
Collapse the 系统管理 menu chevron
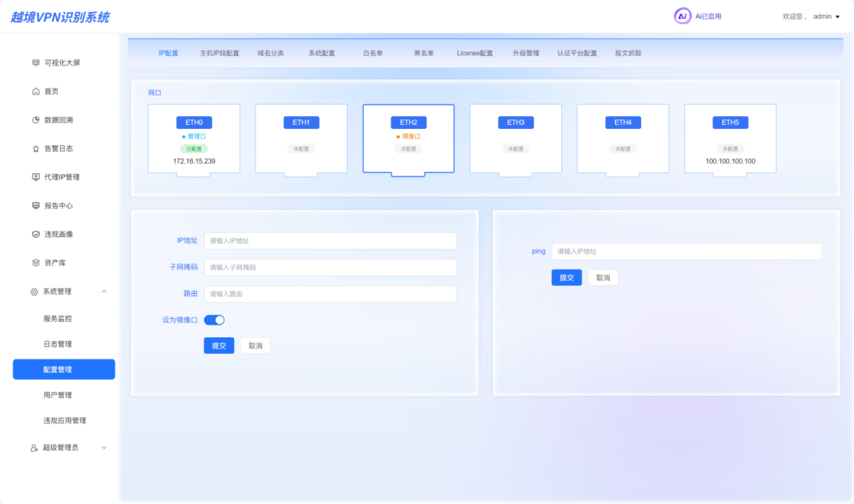coord(104,291)
